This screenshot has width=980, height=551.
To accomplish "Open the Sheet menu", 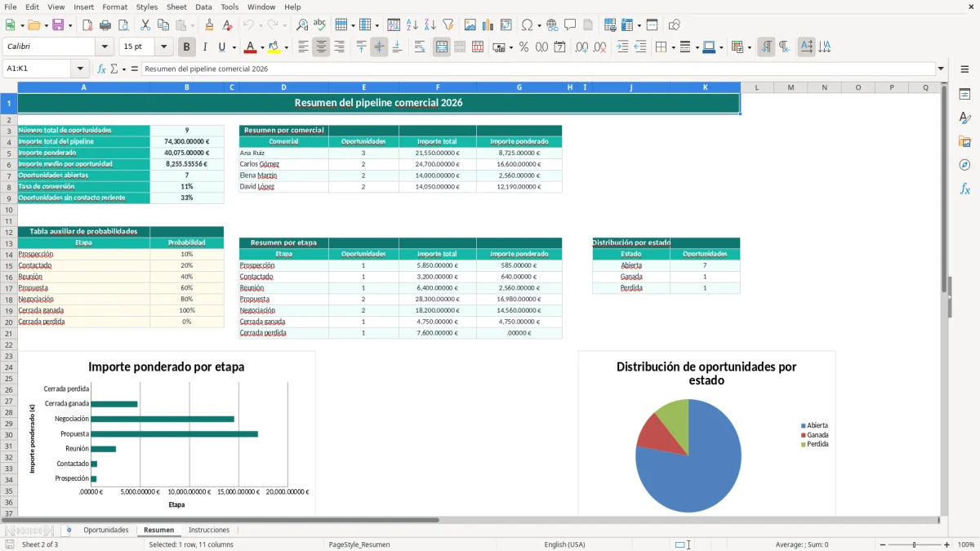I will tap(176, 7).
